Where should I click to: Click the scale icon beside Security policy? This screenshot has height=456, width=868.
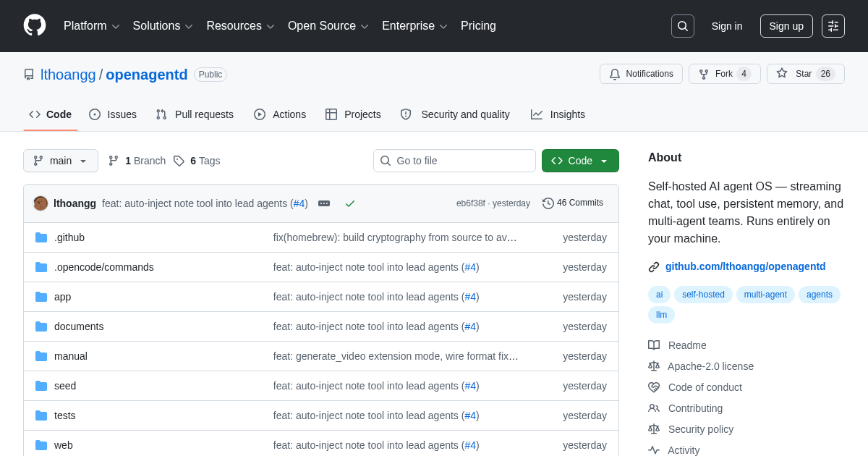[654, 429]
